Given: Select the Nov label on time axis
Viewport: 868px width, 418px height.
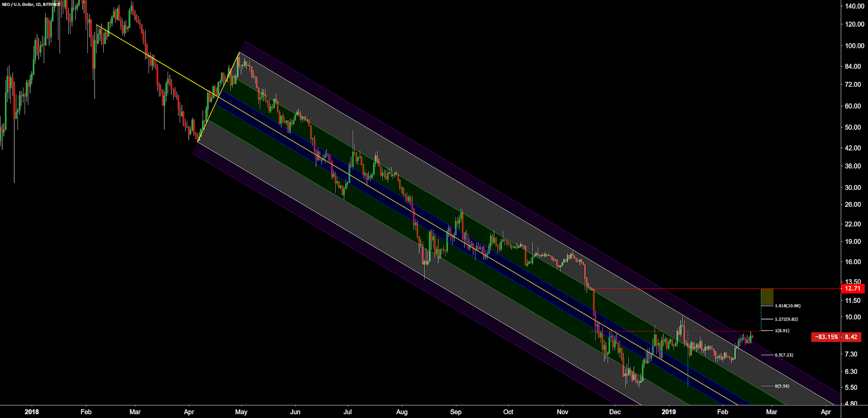Looking at the screenshot, I should (563, 412).
